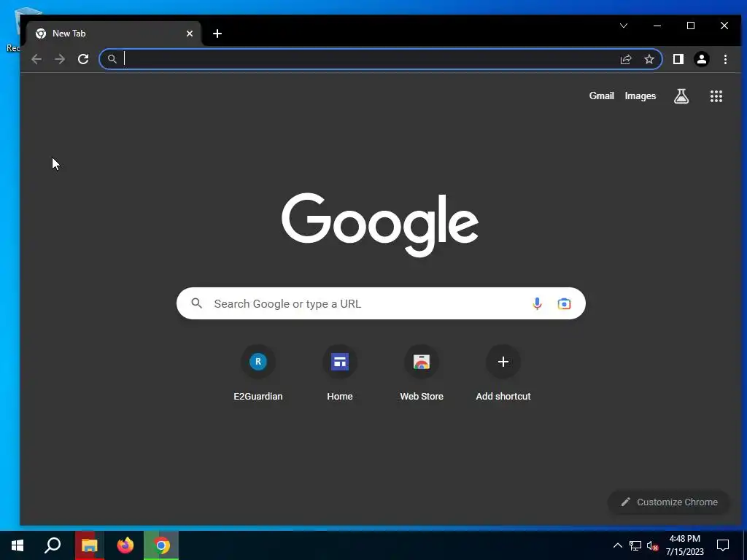Click the share this page icon
The image size is (747, 560).
point(625,59)
